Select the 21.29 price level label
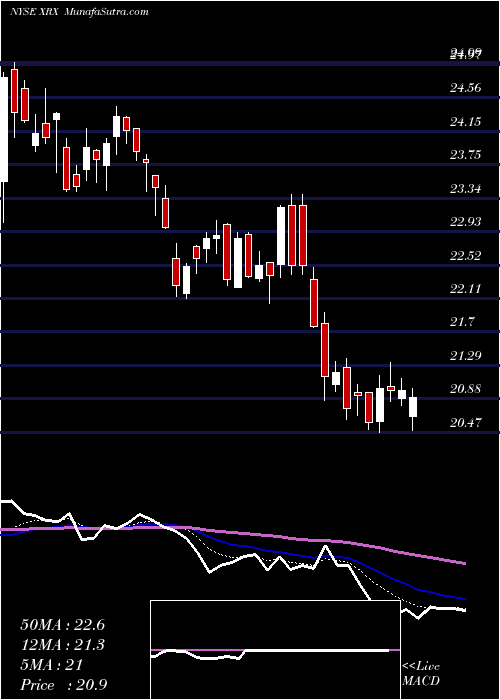500x700 pixels. 466,356
